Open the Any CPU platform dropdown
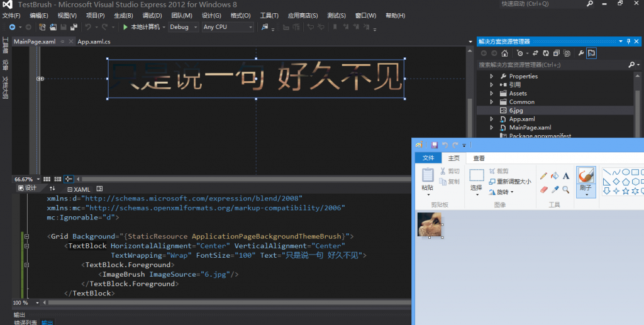The image size is (644, 325). click(x=228, y=27)
